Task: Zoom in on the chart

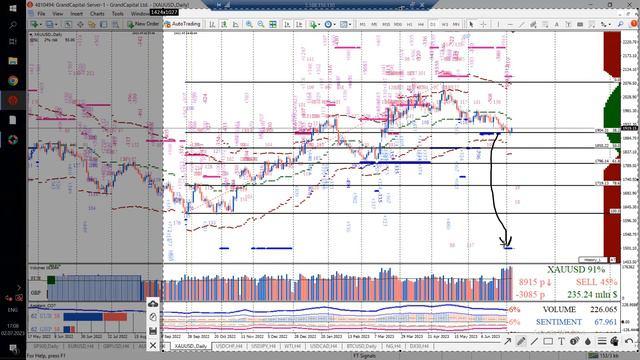Action: (x=249, y=24)
